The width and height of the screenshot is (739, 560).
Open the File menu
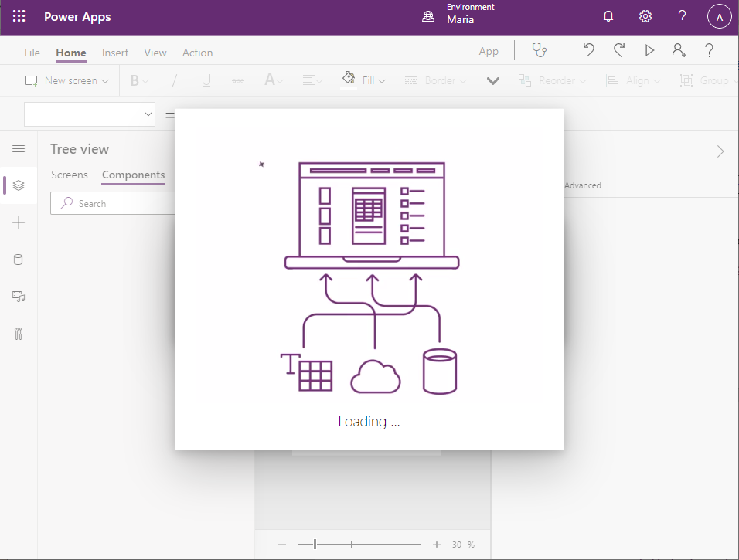[32, 53]
